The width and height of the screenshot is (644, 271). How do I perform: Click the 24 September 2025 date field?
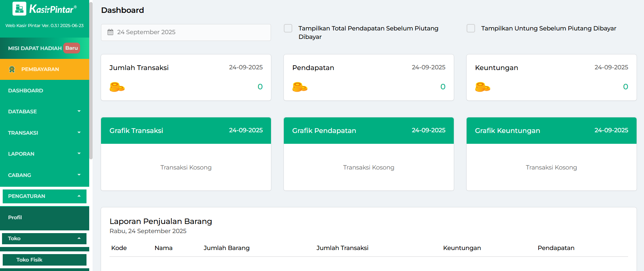[x=186, y=32]
